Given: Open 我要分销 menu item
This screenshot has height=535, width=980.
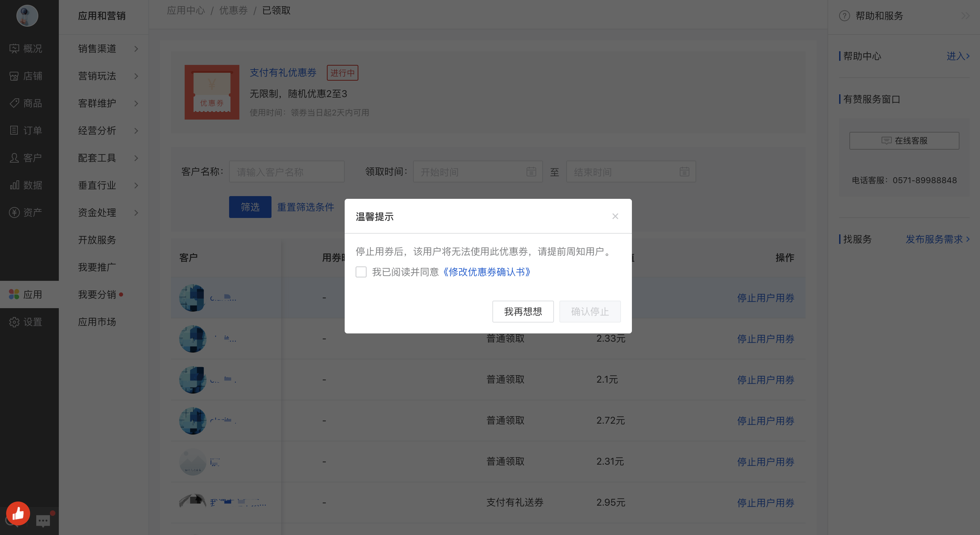Looking at the screenshot, I should point(97,294).
